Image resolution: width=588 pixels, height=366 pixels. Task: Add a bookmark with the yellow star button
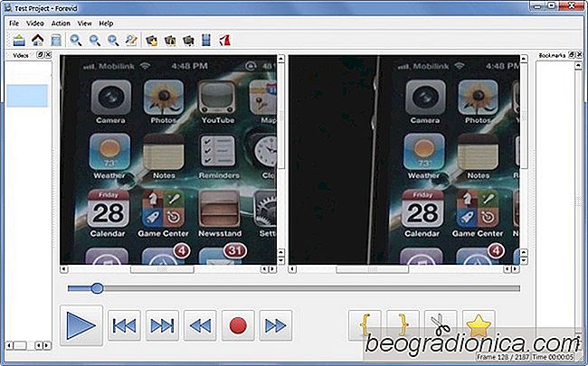(x=479, y=324)
